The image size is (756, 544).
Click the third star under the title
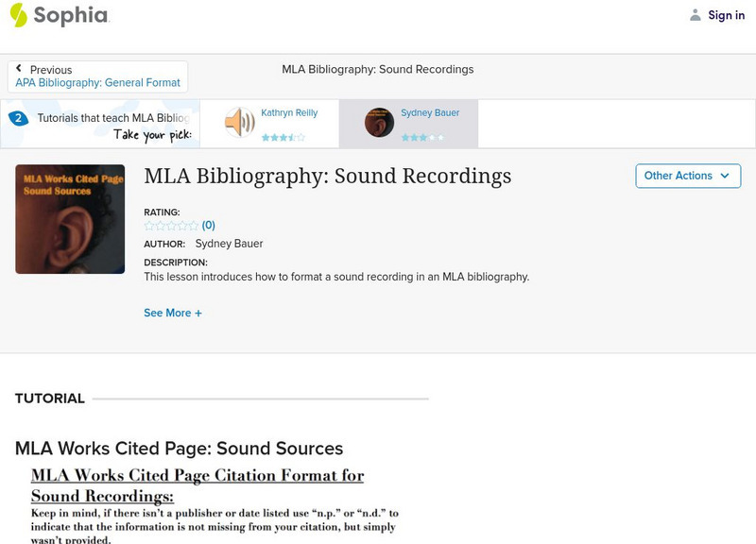(x=170, y=225)
